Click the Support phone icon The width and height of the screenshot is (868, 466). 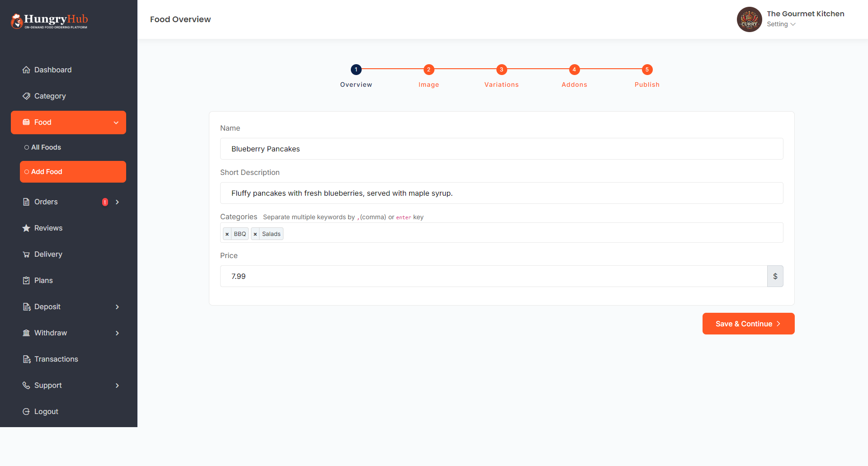pyautogui.click(x=26, y=385)
